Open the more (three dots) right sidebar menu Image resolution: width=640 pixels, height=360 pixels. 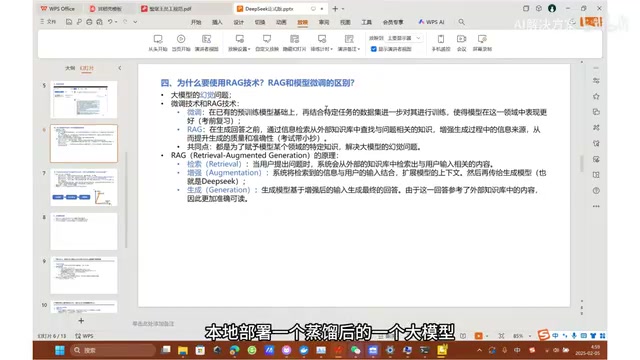(596, 207)
